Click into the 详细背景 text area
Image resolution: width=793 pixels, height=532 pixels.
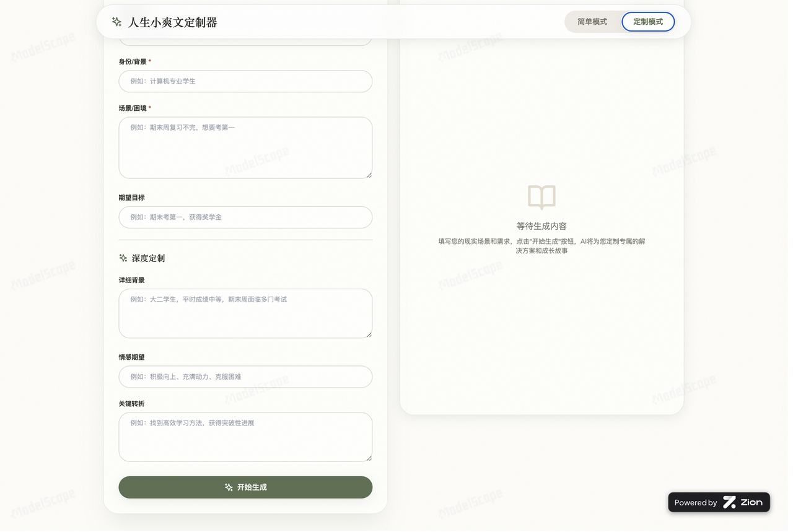(x=245, y=313)
